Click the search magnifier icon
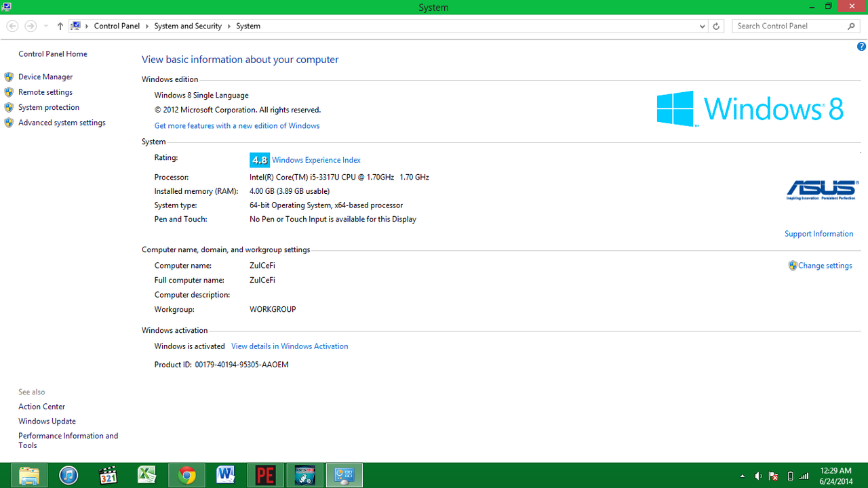The width and height of the screenshot is (868, 488). click(852, 26)
